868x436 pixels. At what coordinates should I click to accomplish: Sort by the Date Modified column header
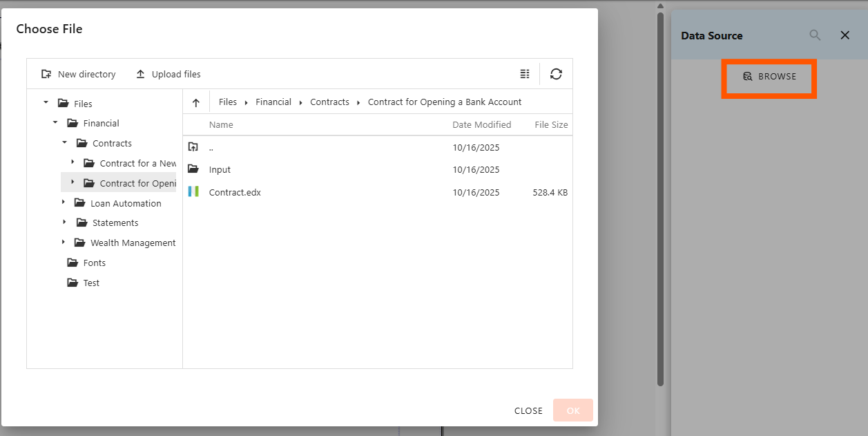481,124
